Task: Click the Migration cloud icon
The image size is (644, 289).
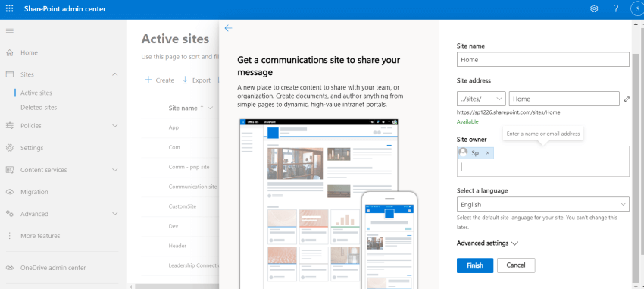Action: pos(10,192)
